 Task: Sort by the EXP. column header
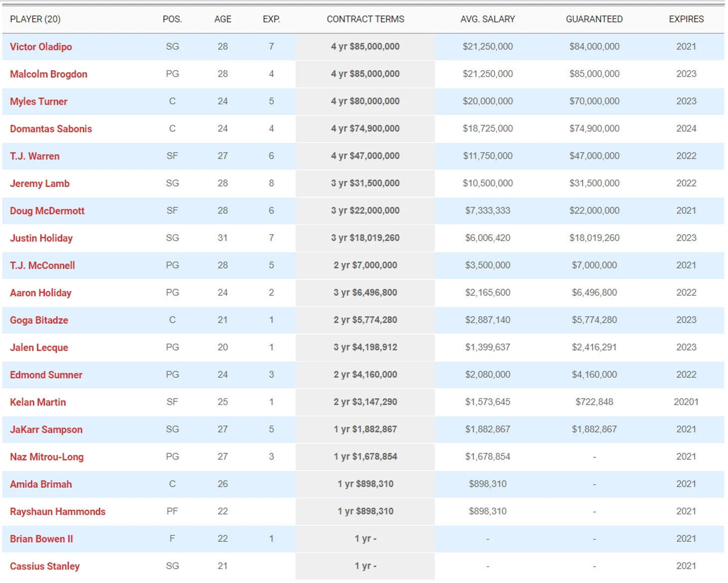click(x=271, y=19)
